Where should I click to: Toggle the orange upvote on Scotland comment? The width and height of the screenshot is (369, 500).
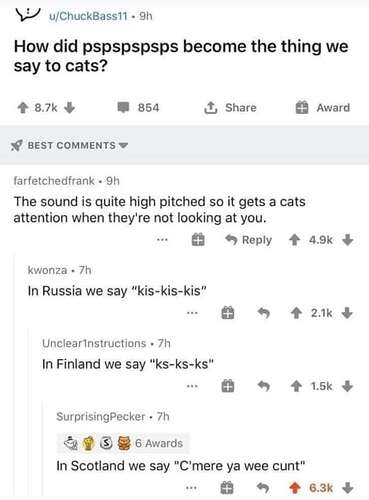(295, 488)
